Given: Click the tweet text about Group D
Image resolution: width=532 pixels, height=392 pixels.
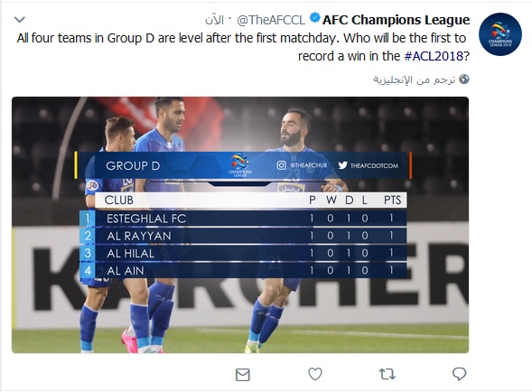Looking at the screenshot, I should (243, 47).
